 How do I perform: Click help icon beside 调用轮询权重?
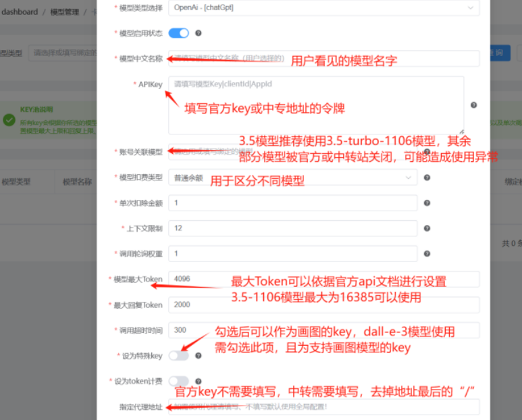427,254
